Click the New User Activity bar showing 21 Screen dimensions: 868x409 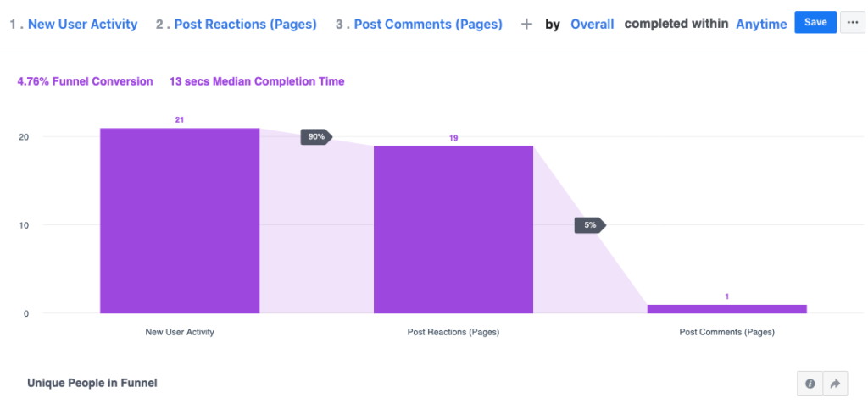click(x=180, y=220)
